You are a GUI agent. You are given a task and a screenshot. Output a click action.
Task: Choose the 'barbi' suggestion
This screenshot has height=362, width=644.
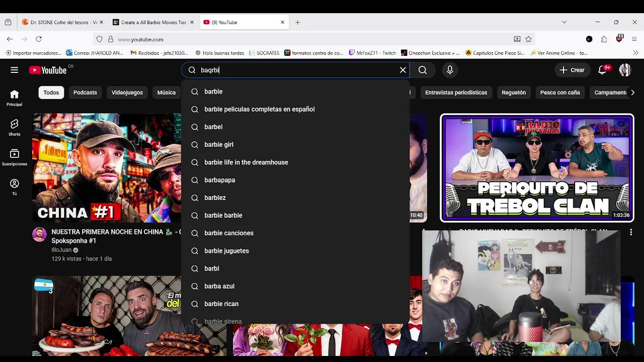pyautogui.click(x=295, y=268)
